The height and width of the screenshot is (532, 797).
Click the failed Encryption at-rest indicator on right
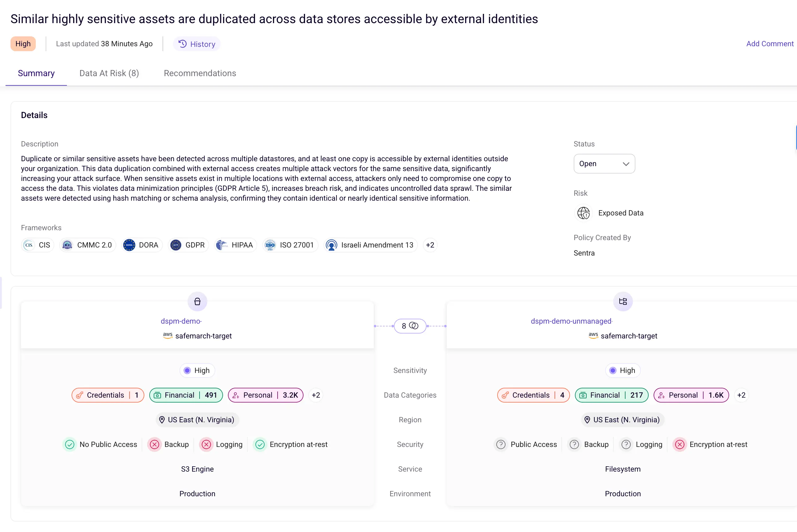(x=680, y=444)
